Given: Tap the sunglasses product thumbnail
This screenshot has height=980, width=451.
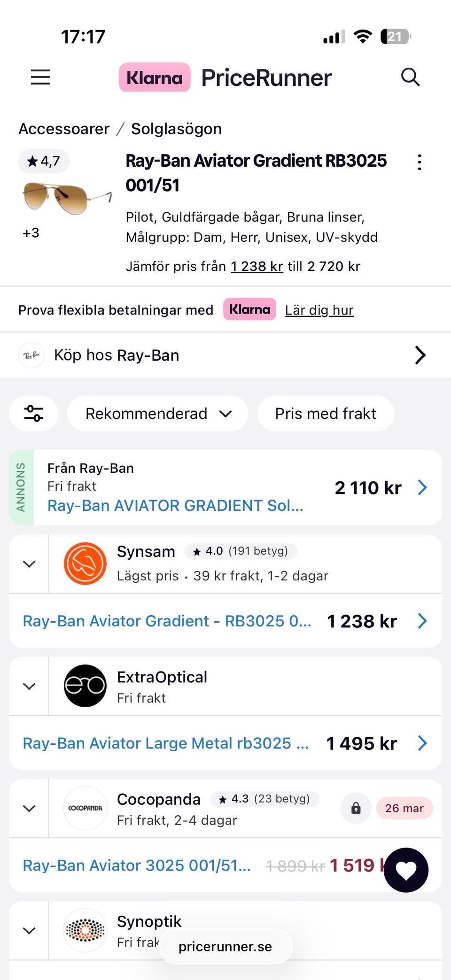Looking at the screenshot, I should click(67, 198).
